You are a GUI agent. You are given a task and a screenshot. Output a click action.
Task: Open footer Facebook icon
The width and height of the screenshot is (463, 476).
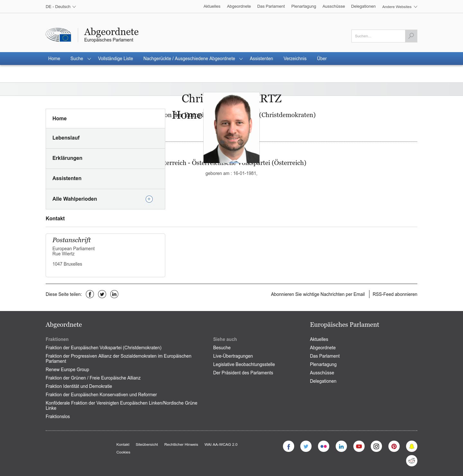click(288, 446)
